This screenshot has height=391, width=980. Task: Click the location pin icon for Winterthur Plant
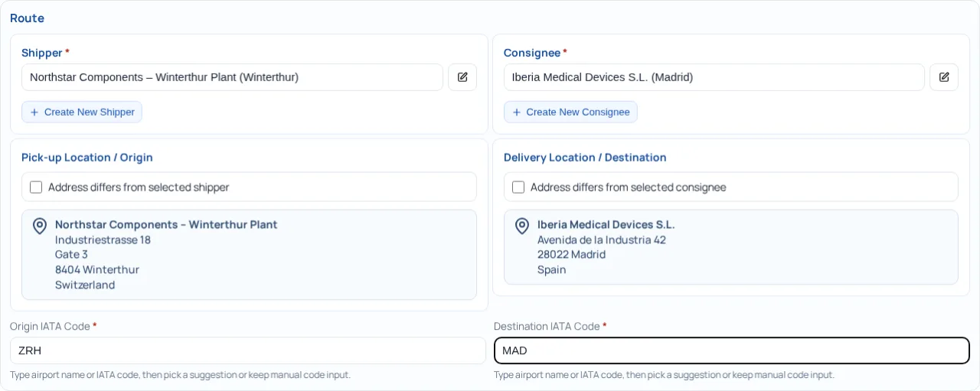tap(40, 226)
